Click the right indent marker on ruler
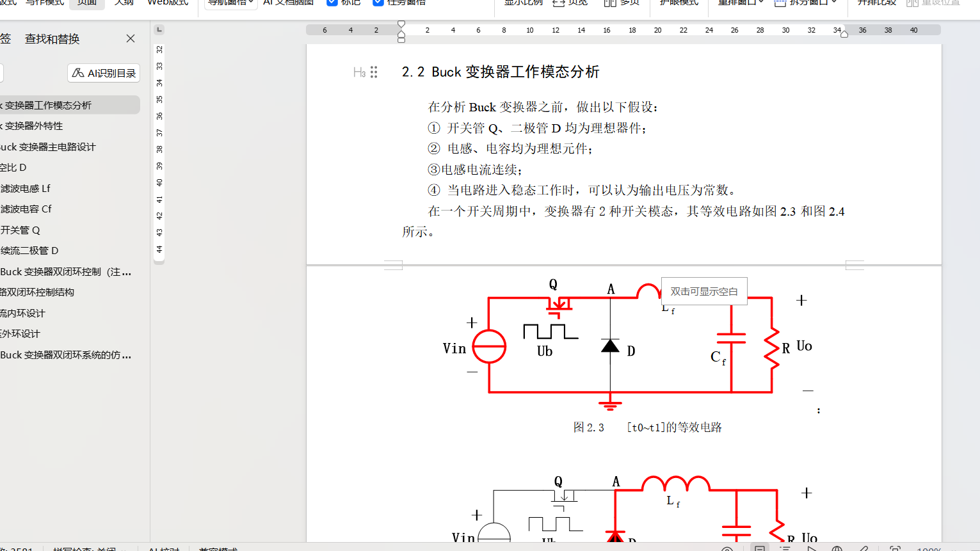The image size is (980, 551). pos(844,34)
